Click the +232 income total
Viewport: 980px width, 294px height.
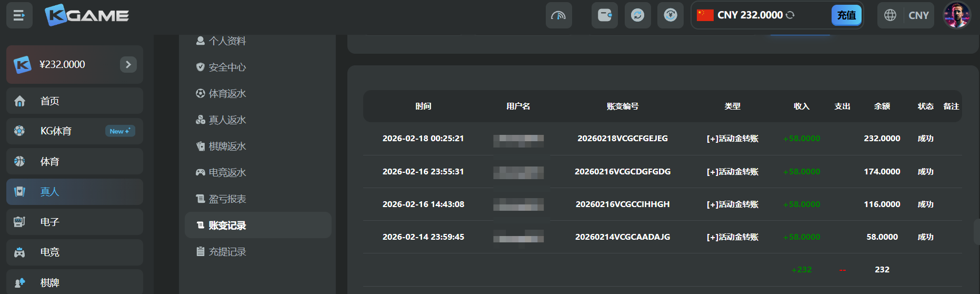point(802,269)
